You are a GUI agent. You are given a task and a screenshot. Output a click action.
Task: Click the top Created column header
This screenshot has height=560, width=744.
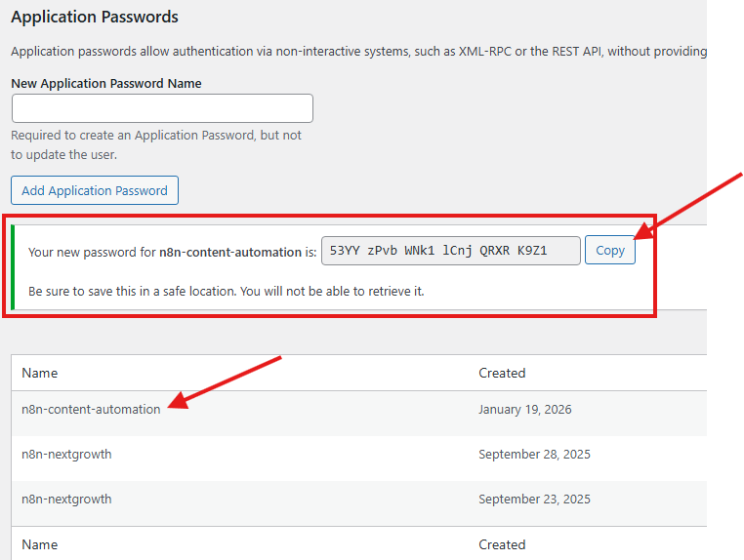coord(502,373)
